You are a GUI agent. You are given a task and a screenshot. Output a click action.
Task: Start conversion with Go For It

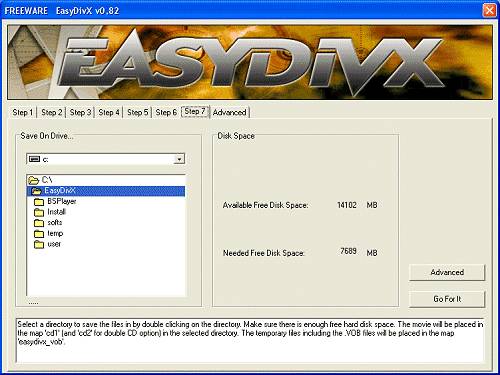point(447,299)
